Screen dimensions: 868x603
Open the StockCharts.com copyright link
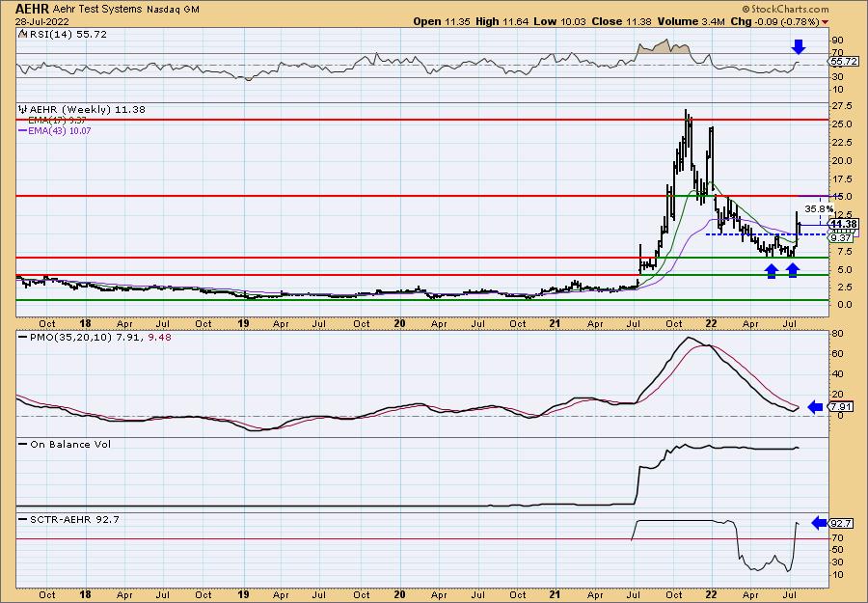point(785,9)
